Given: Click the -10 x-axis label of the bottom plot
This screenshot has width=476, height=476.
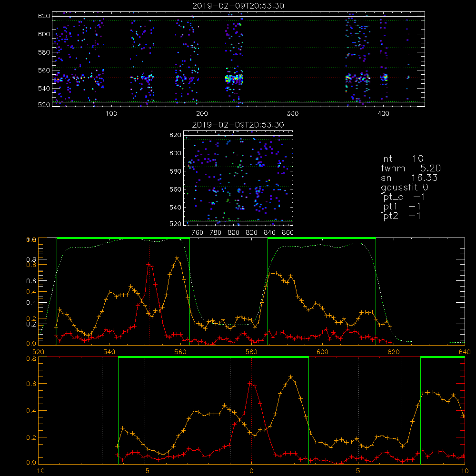Looking at the screenshot, I should [38, 471].
